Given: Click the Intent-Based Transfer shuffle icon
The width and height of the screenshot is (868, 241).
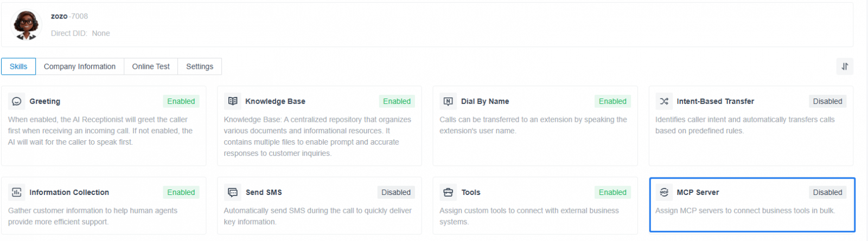Looking at the screenshot, I should (x=664, y=101).
